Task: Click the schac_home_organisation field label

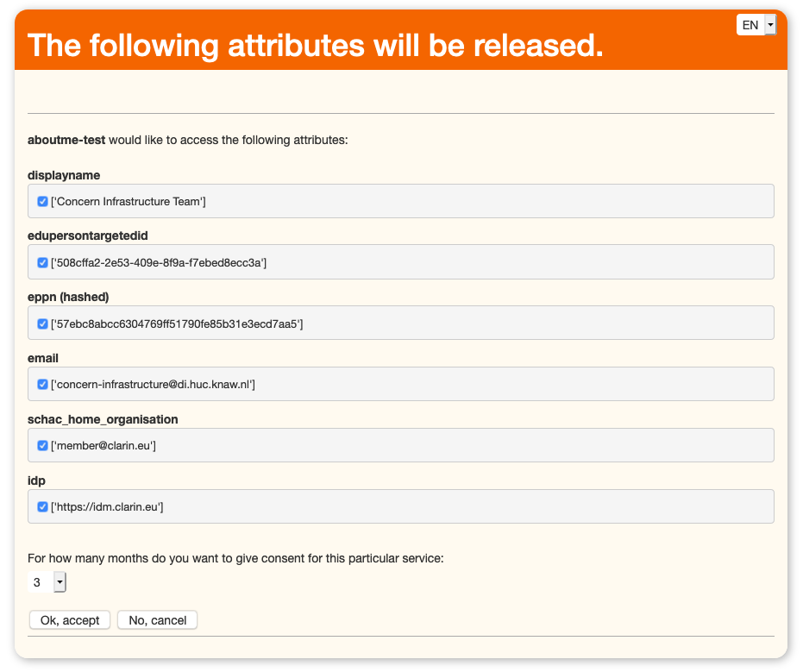Action: (x=103, y=419)
